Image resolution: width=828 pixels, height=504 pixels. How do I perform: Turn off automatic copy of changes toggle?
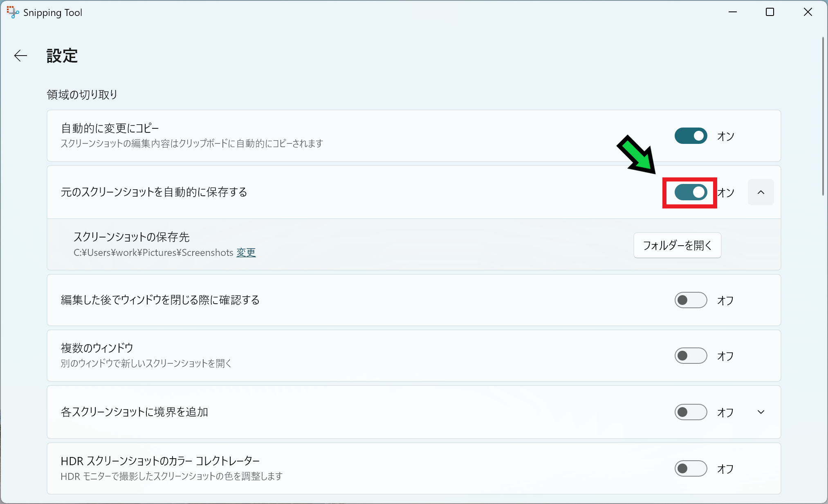[691, 136]
